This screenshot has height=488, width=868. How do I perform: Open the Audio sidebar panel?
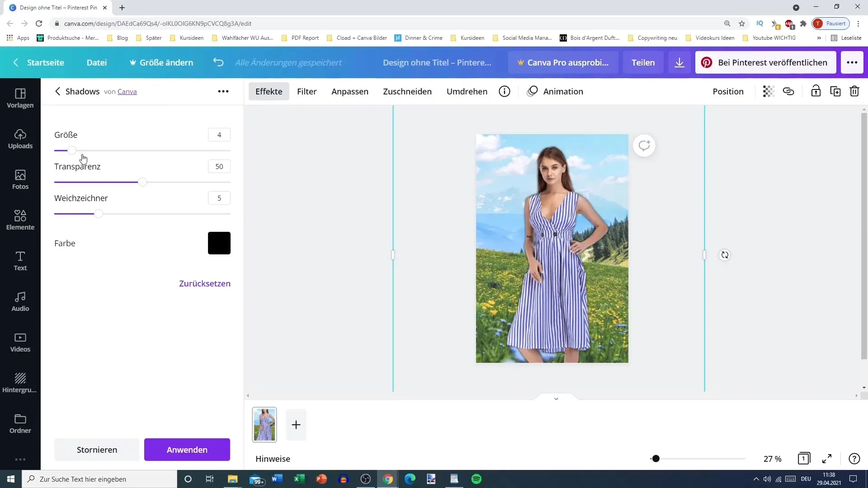(x=20, y=301)
